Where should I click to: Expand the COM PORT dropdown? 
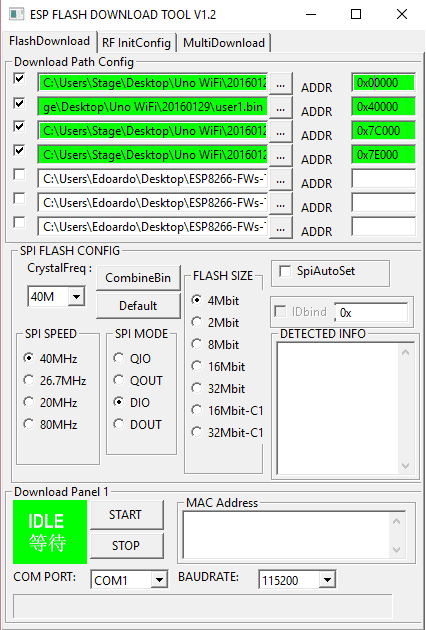coord(159,580)
